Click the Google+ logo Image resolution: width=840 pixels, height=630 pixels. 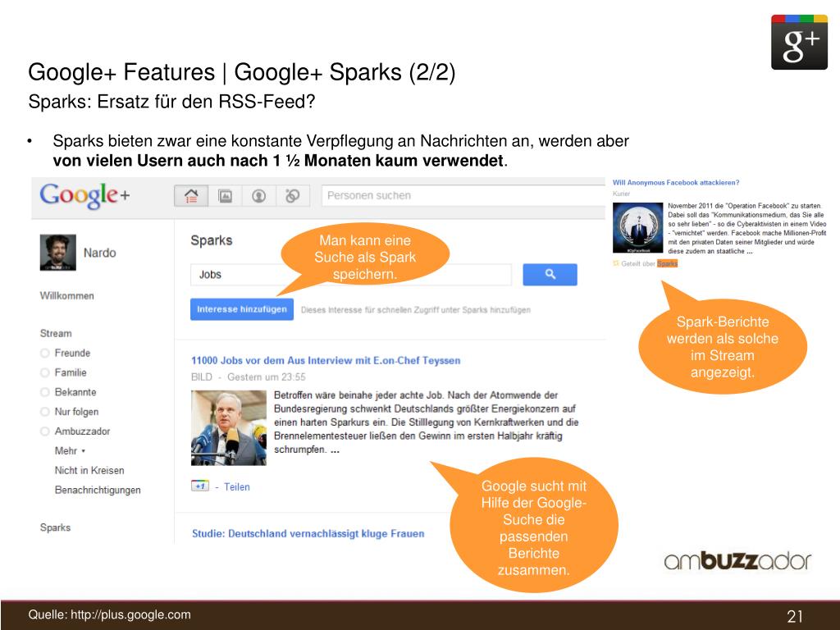click(84, 195)
